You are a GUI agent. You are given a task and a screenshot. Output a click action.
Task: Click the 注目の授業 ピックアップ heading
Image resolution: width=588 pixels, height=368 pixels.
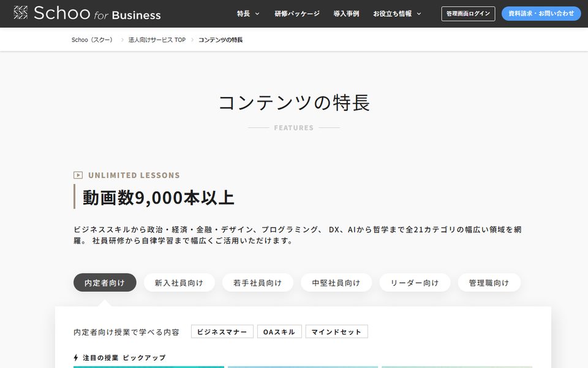tap(124, 358)
